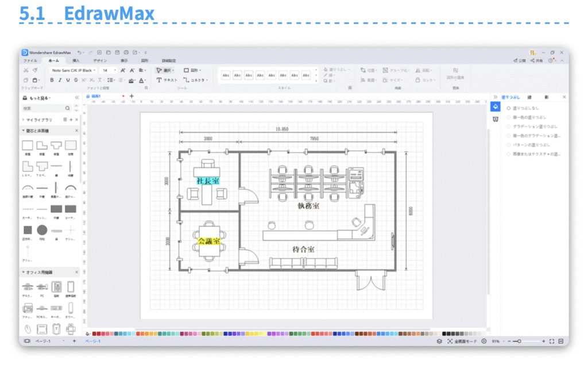Image resolution: width=588 pixels, height=368 pixels.
Task: Click the Format painter brush icon
Action: click(35, 70)
